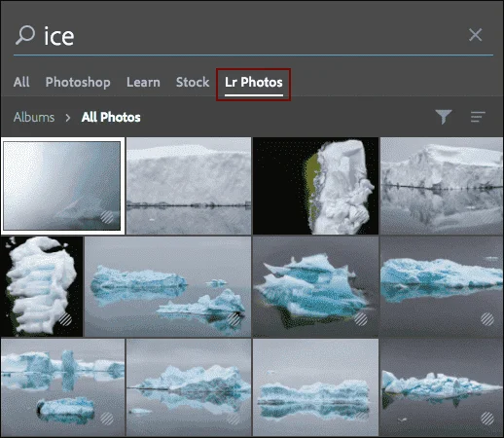504x438 pixels.
Task: Go back to Albums breadcrumb
Action: point(34,117)
